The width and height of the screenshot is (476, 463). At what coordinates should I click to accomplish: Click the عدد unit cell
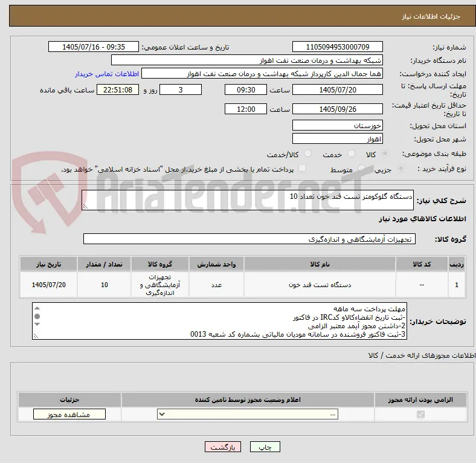coord(216,285)
